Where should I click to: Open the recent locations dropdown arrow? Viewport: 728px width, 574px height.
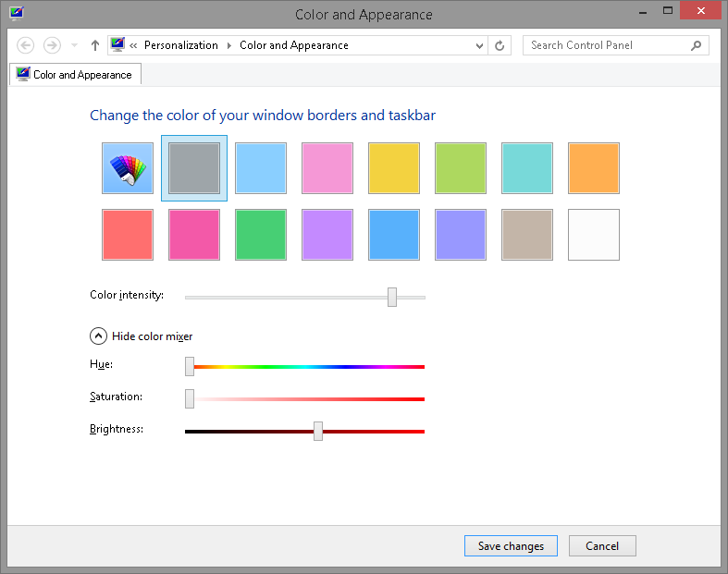pyautogui.click(x=74, y=45)
